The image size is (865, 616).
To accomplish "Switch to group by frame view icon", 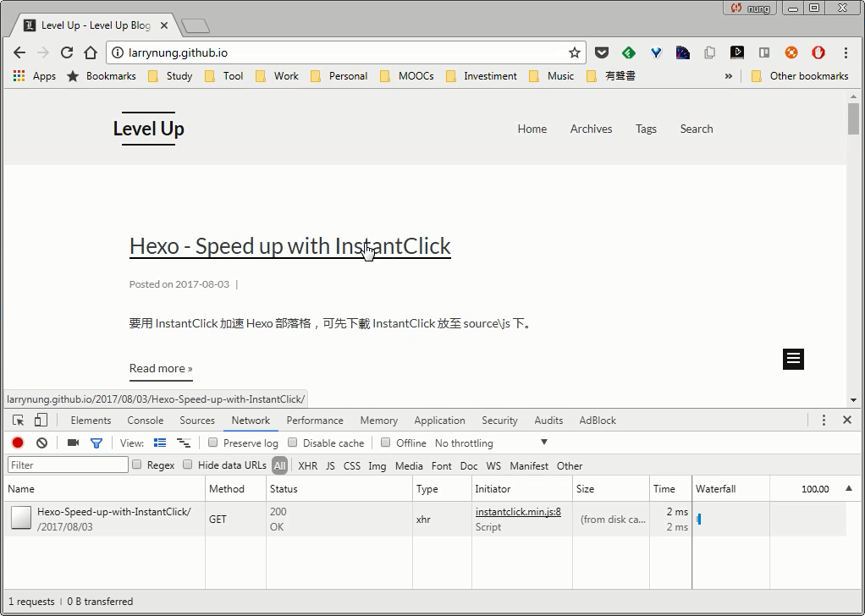I will click(x=184, y=443).
